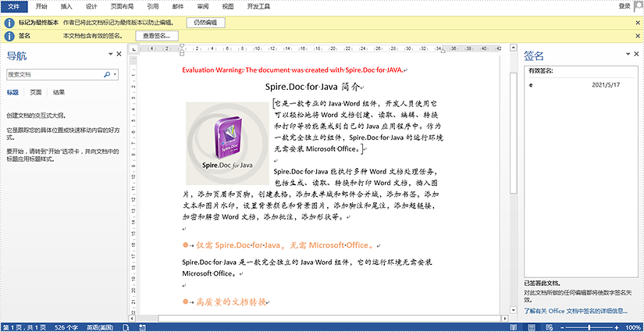The height and width of the screenshot is (332, 644).
Task: Click the Spire.Doc for Java product image
Action: click(227, 144)
